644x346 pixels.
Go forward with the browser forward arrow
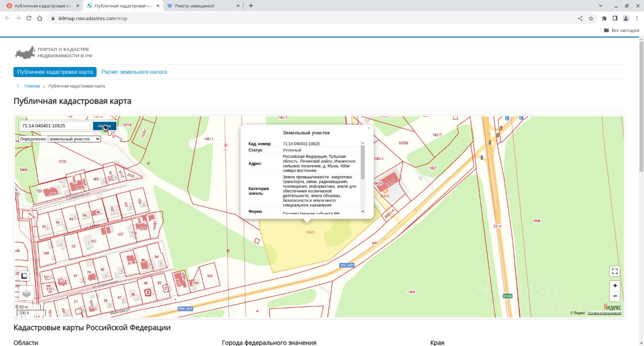[x=18, y=18]
